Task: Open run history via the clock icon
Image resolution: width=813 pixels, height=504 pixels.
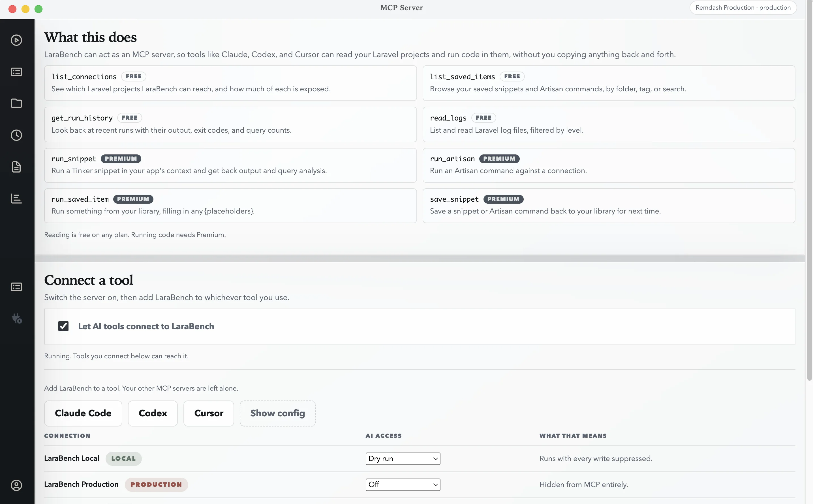Action: click(16, 135)
